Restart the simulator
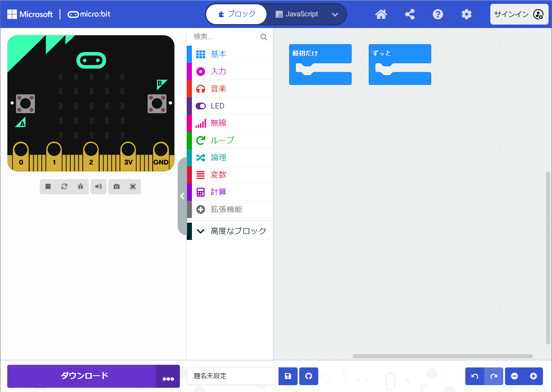The width and height of the screenshot is (552, 392). 64,187
